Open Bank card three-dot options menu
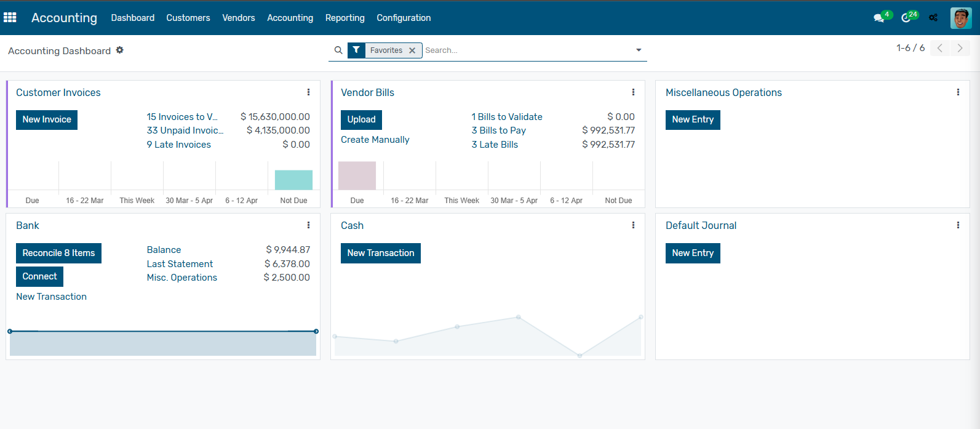This screenshot has height=429, width=980. pyautogui.click(x=308, y=225)
